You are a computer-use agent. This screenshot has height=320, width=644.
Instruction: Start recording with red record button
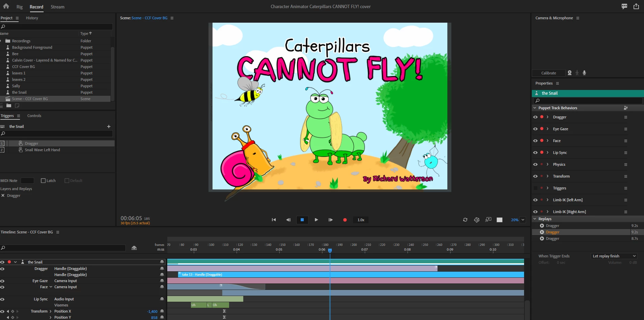tap(345, 220)
